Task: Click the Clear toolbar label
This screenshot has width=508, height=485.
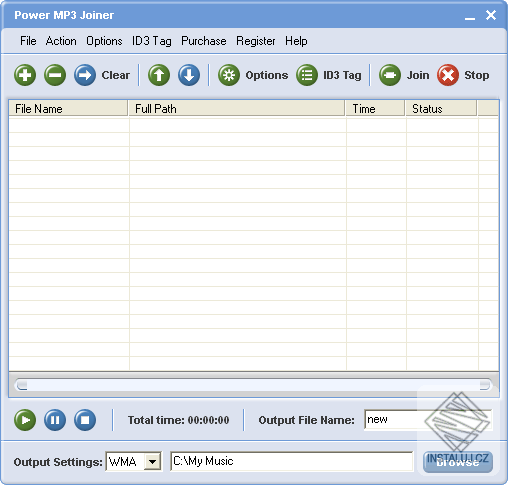Action: pos(116,75)
